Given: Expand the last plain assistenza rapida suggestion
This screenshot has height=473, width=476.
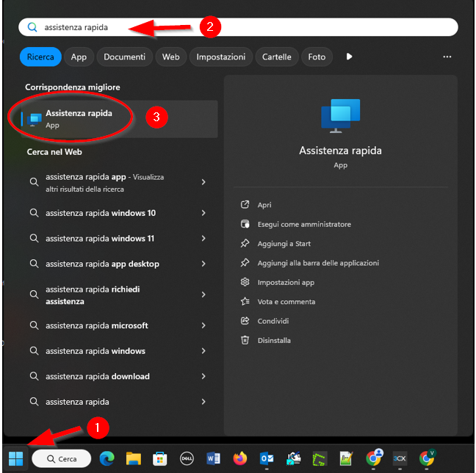Looking at the screenshot, I should (203, 402).
